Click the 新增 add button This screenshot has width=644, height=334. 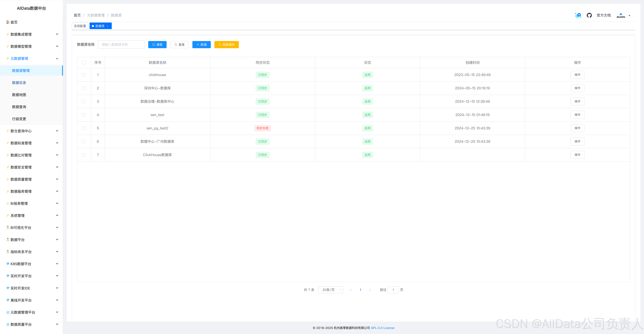[201, 45]
